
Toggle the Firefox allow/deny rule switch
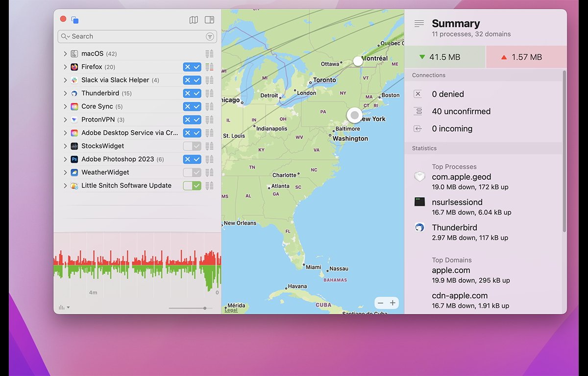(x=192, y=67)
